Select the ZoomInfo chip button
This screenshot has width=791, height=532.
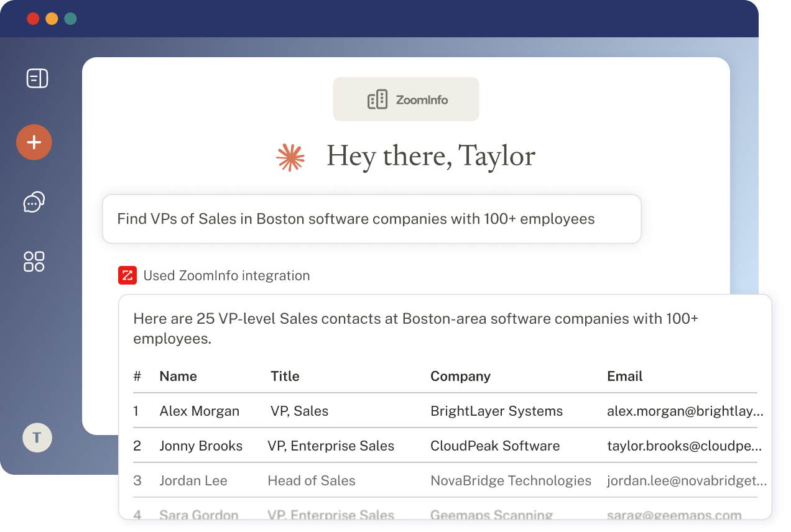[406, 99]
